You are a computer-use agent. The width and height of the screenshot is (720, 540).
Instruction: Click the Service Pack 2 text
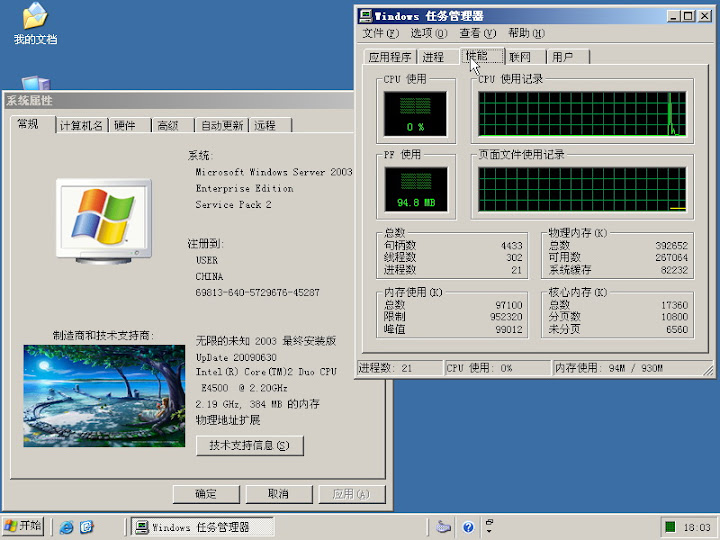click(233, 205)
